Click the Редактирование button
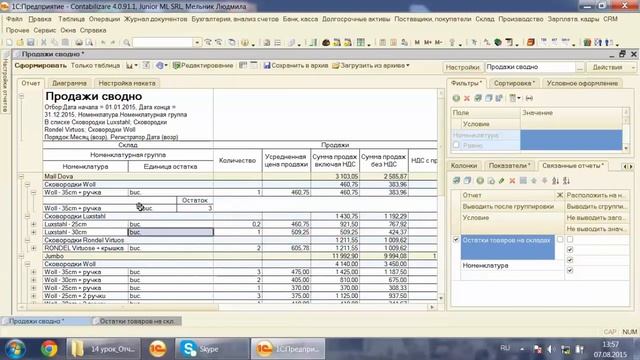This screenshot has width=640, height=360. (x=203, y=66)
